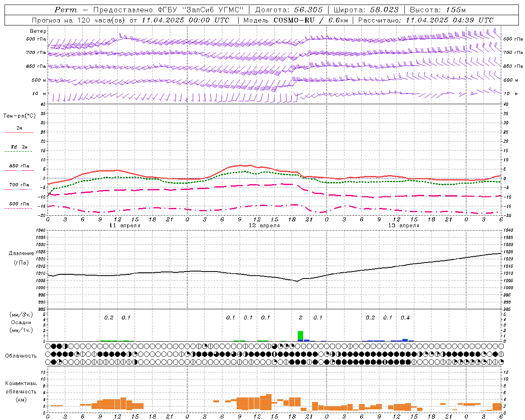Screen dimensions: 525x420
Task: Click the '1040' label on left pressure axis
Action: 40,231
